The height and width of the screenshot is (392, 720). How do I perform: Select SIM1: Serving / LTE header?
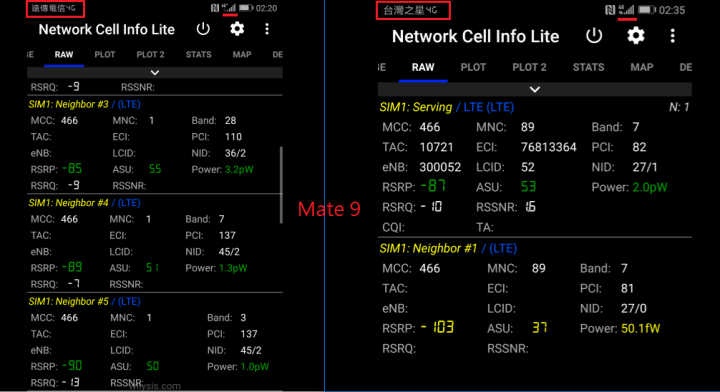(x=447, y=107)
